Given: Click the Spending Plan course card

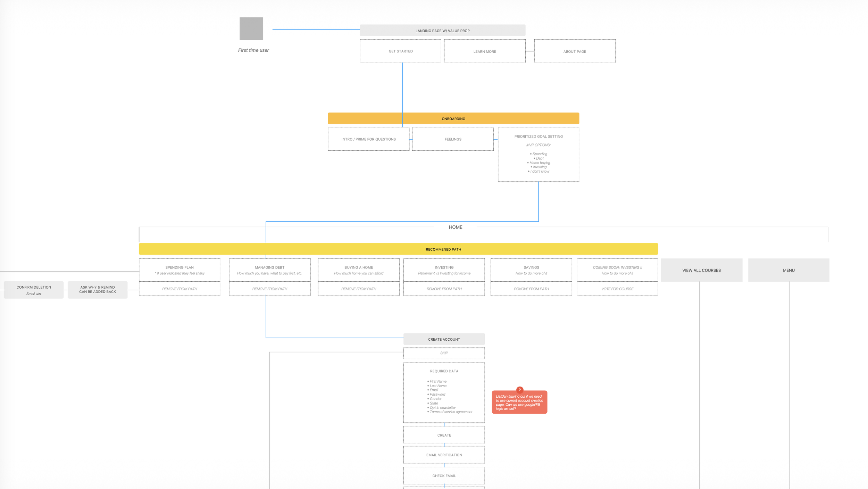Looking at the screenshot, I should point(180,270).
